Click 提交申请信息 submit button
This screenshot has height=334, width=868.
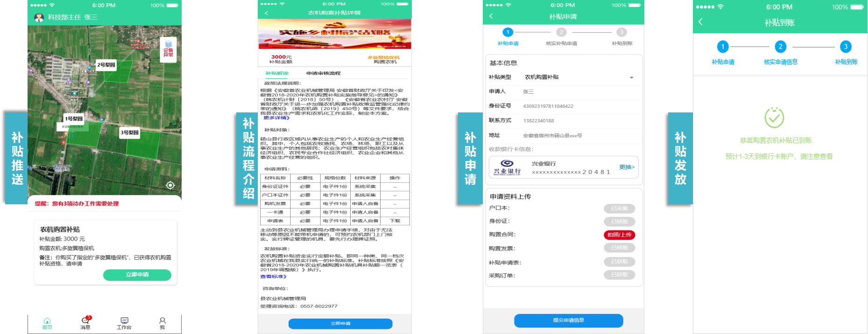tap(568, 320)
